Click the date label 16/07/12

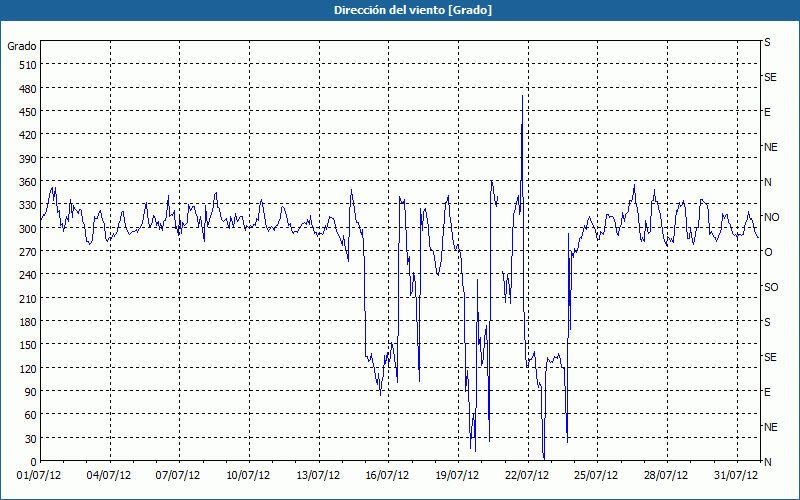(x=387, y=476)
